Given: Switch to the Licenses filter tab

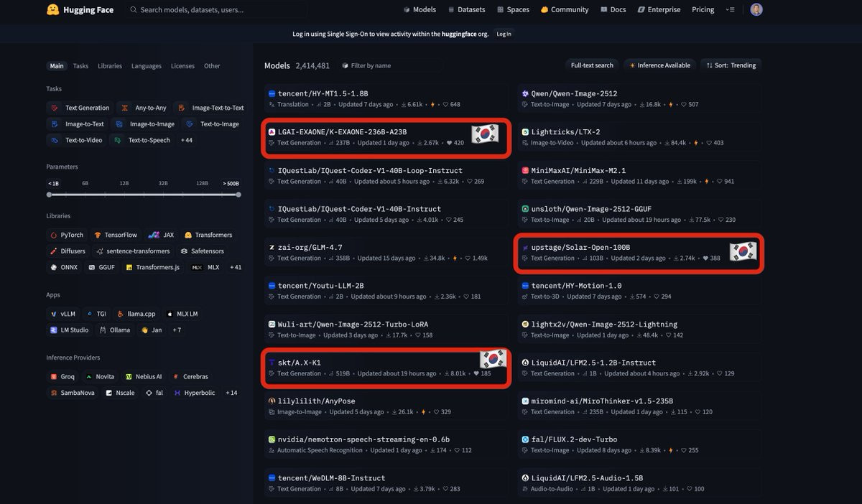Looking at the screenshot, I should 182,66.
